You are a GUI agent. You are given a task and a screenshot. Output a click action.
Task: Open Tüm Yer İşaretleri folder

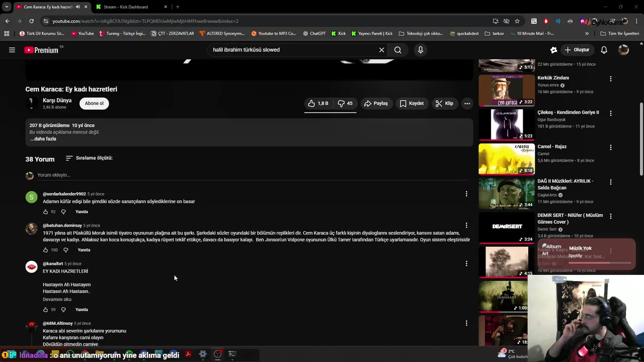(x=620, y=34)
